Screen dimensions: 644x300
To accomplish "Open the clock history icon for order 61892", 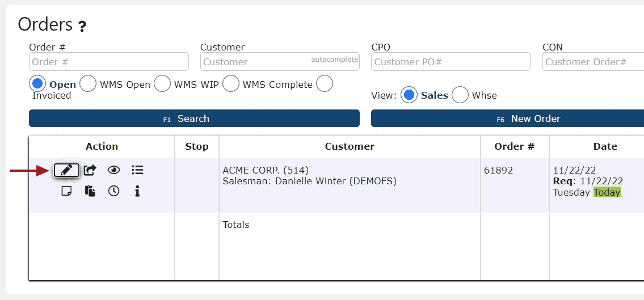I will point(114,191).
